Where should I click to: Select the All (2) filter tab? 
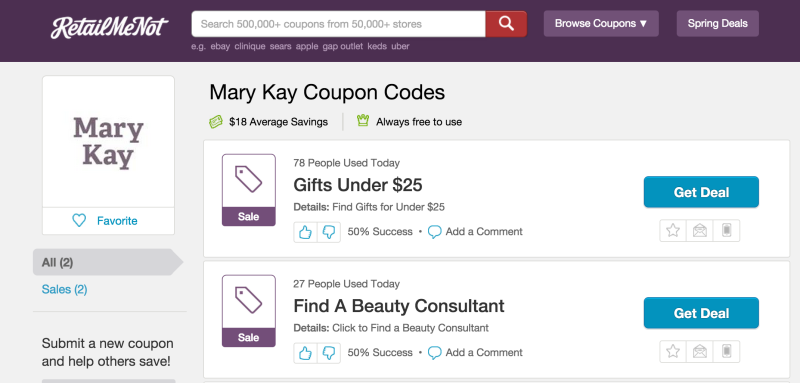[x=108, y=262]
